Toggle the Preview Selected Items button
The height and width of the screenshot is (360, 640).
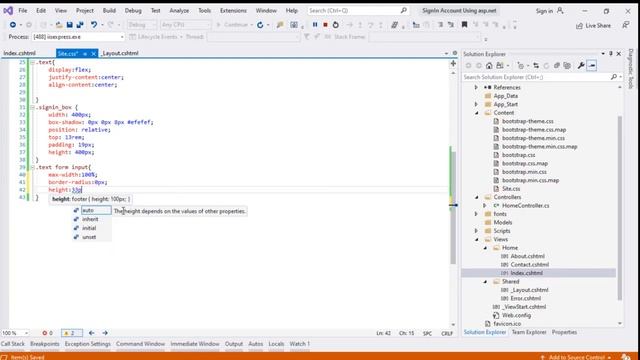pos(591,65)
